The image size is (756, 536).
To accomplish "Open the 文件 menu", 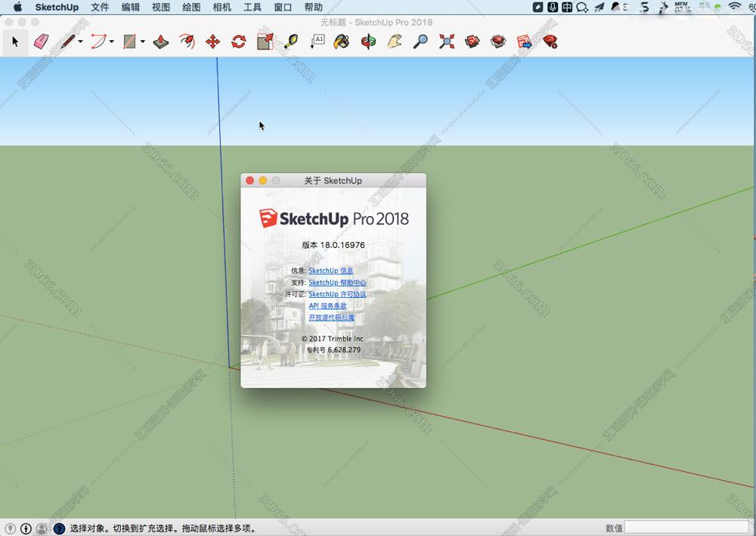I will tap(100, 8).
